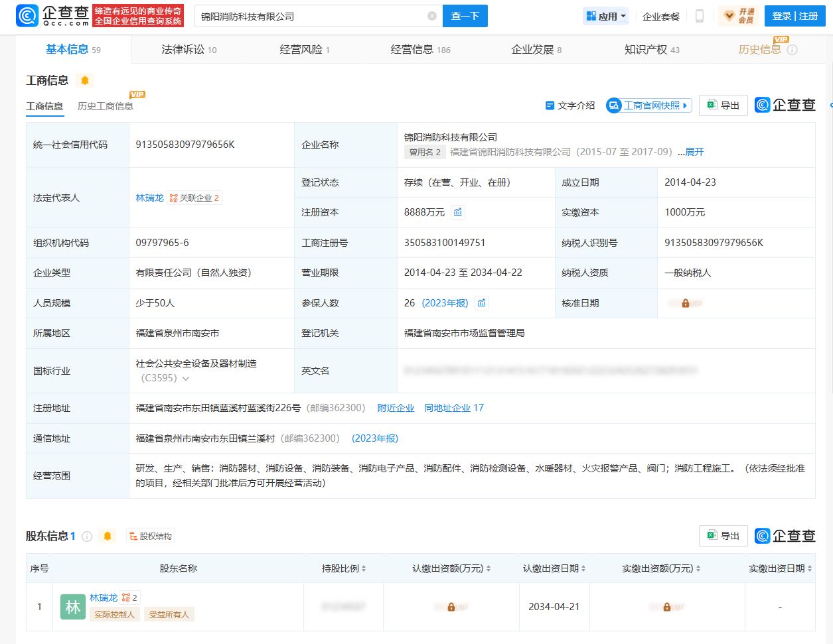Click the info icon next to 股东信息
Viewport: 833px width, 644px height.
click(x=87, y=537)
